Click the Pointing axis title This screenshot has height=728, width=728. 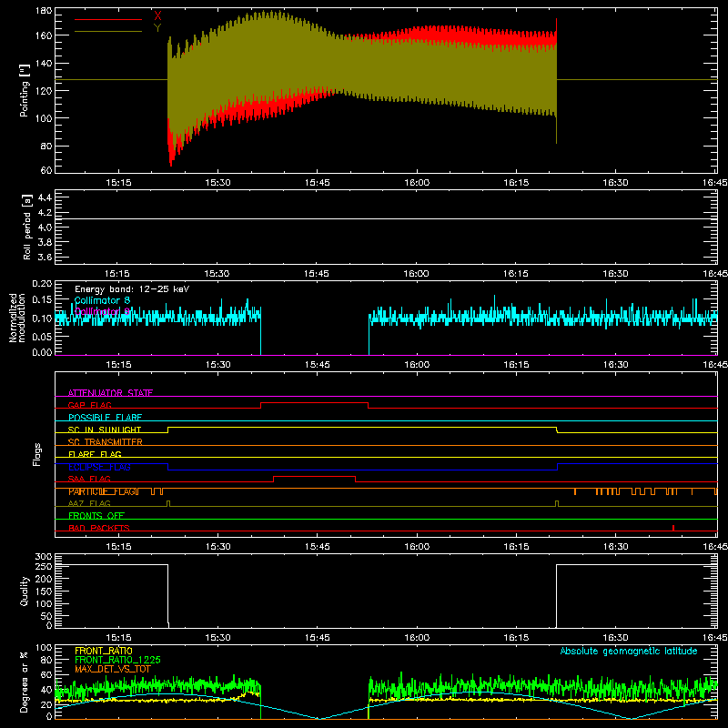pyautogui.click(x=25, y=90)
